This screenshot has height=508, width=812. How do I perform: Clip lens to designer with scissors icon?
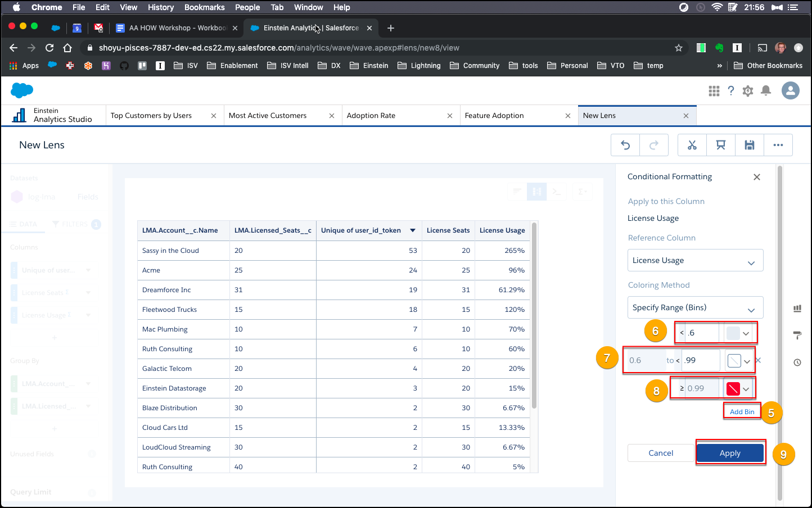[x=692, y=145]
